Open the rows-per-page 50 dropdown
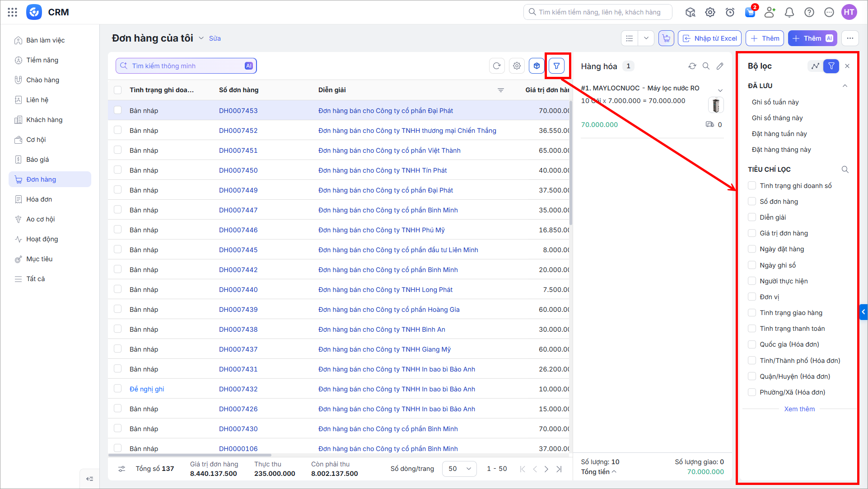The width and height of the screenshot is (868, 489). coord(459,469)
